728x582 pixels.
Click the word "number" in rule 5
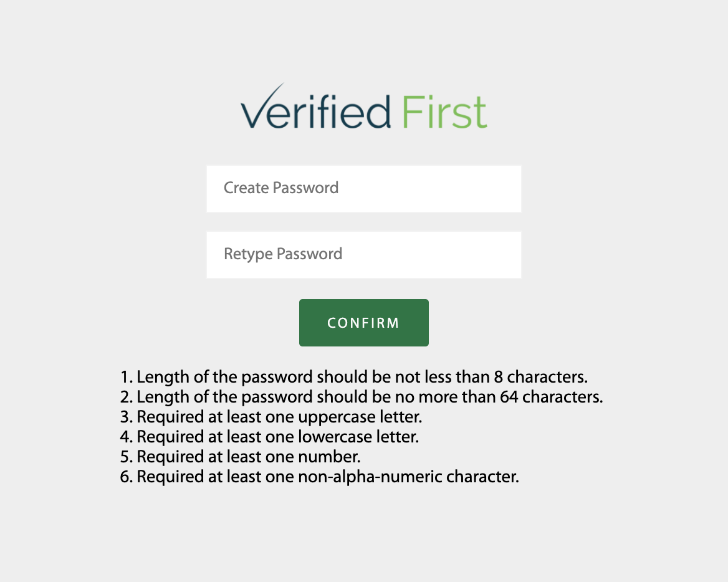[x=329, y=457]
